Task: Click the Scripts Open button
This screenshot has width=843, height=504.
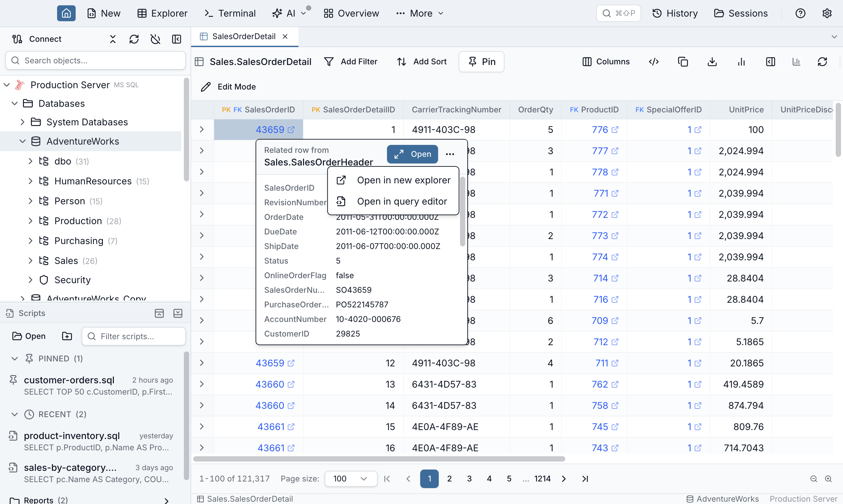Action: pyautogui.click(x=29, y=336)
